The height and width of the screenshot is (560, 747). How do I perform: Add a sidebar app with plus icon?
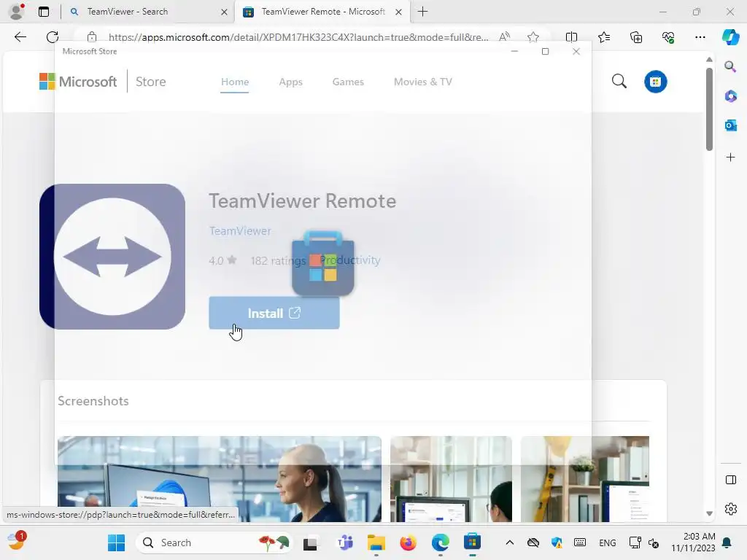tap(730, 157)
